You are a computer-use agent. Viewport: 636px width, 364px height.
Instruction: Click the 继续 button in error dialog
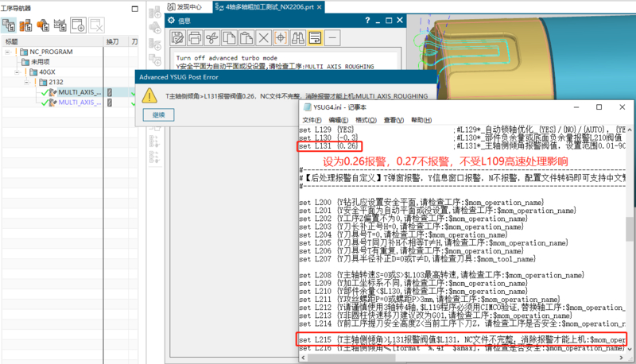click(x=158, y=114)
